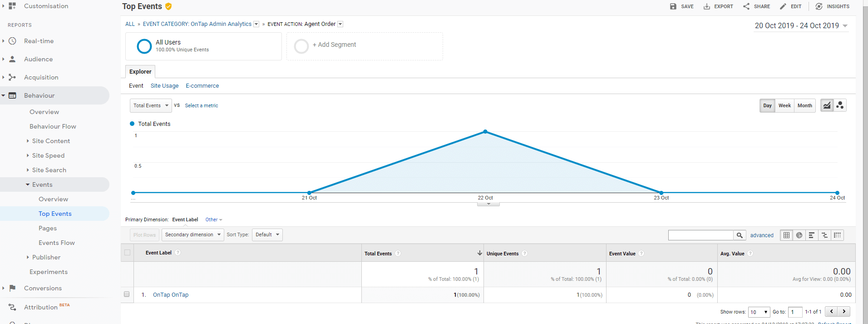Screen dimensions: 868x324
Task: Click the verified shield badge next to Top Events
Action: [168, 6]
